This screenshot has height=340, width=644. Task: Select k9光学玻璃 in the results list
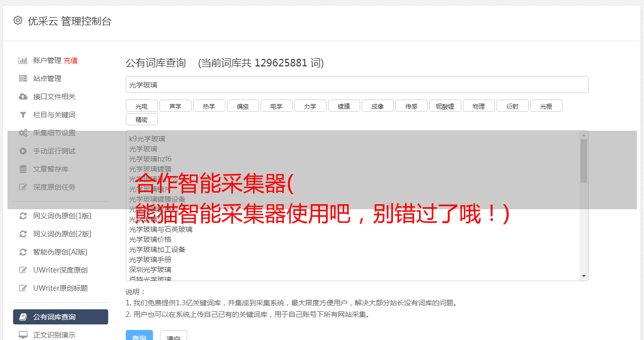click(x=147, y=139)
